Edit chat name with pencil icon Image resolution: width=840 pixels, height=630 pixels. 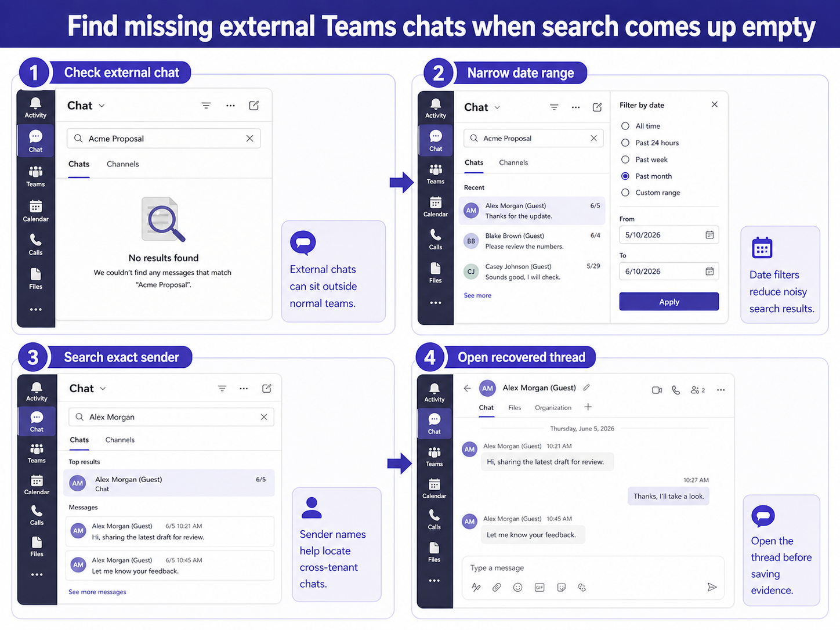tap(586, 388)
